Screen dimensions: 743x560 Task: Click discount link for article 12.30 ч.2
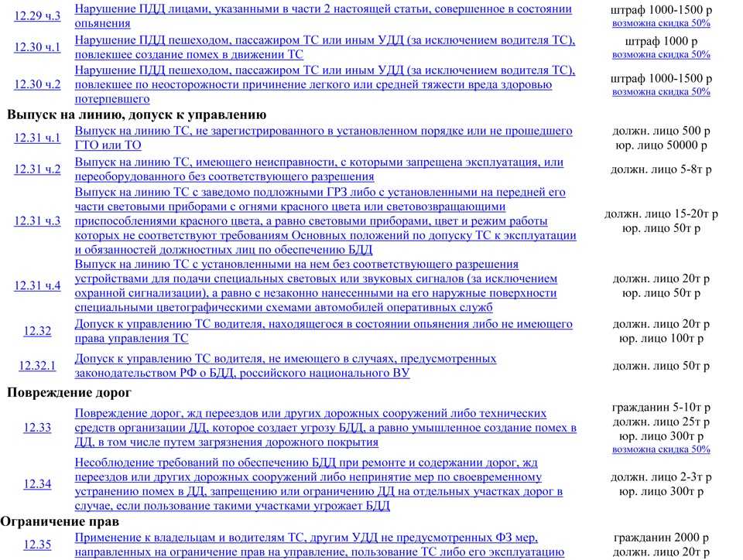click(661, 91)
